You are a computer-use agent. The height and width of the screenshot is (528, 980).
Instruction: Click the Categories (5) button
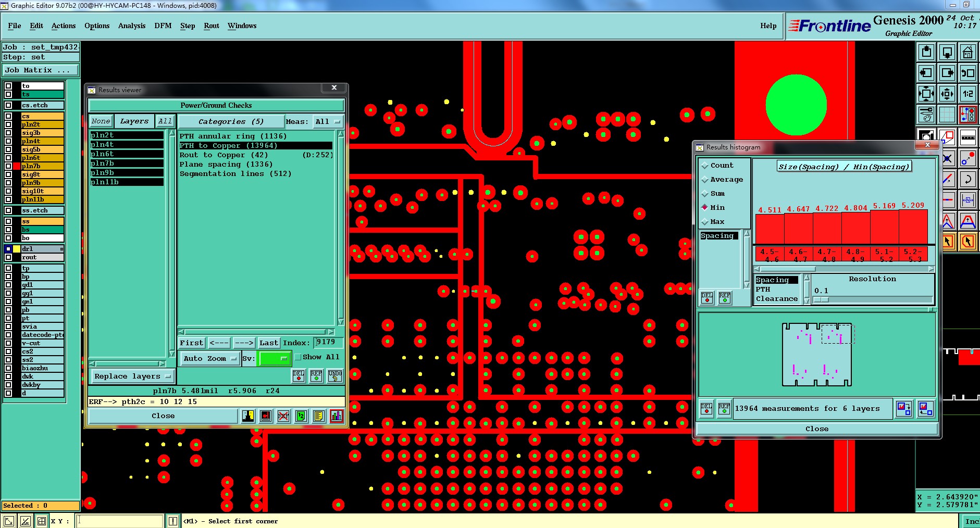pos(231,121)
